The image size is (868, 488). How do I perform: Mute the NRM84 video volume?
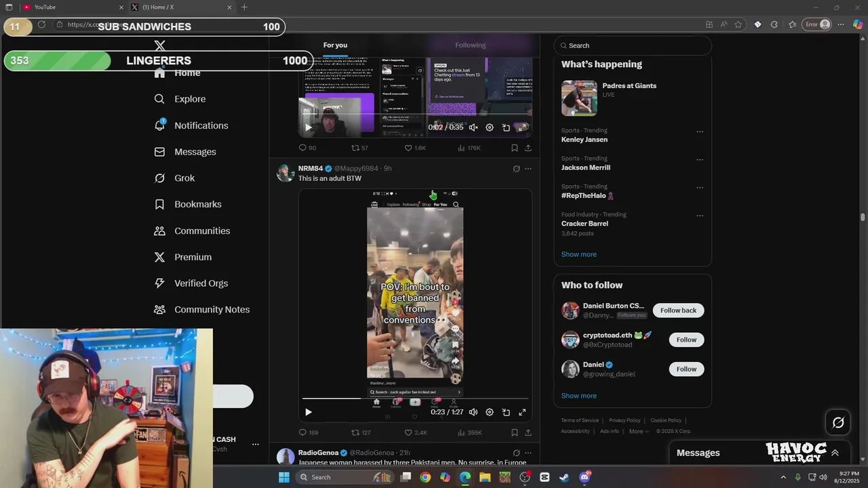click(x=473, y=412)
